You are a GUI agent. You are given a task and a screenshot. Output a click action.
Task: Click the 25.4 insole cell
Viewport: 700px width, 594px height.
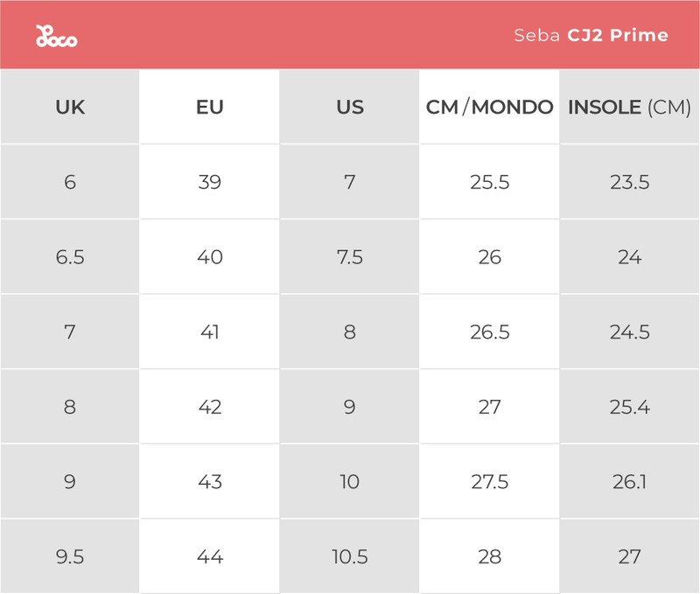click(629, 407)
